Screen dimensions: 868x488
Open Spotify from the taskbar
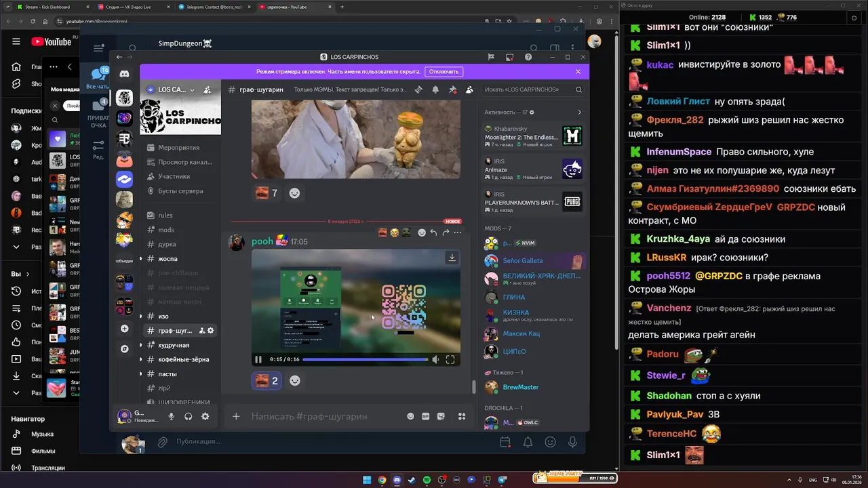click(427, 480)
